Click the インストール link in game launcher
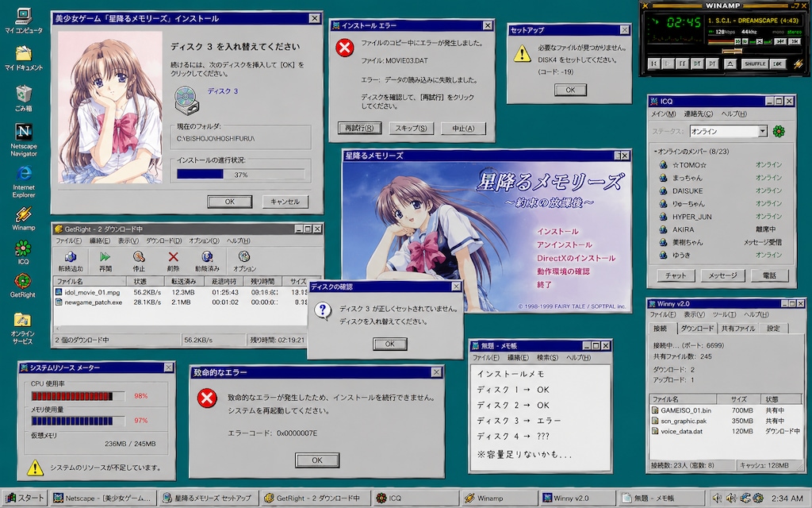This screenshot has width=812, height=508. [x=557, y=232]
